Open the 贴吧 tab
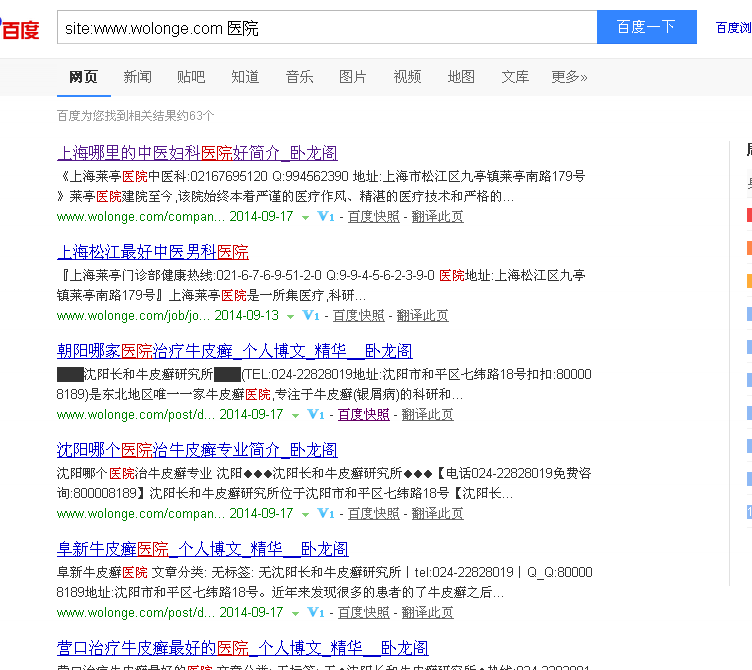The height and width of the screenshot is (670, 752). pyautogui.click(x=191, y=77)
